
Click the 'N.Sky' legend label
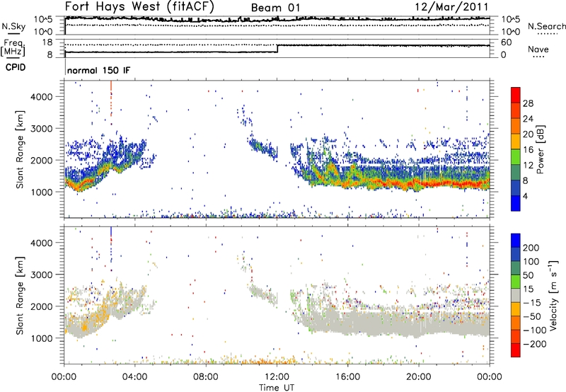13,26
